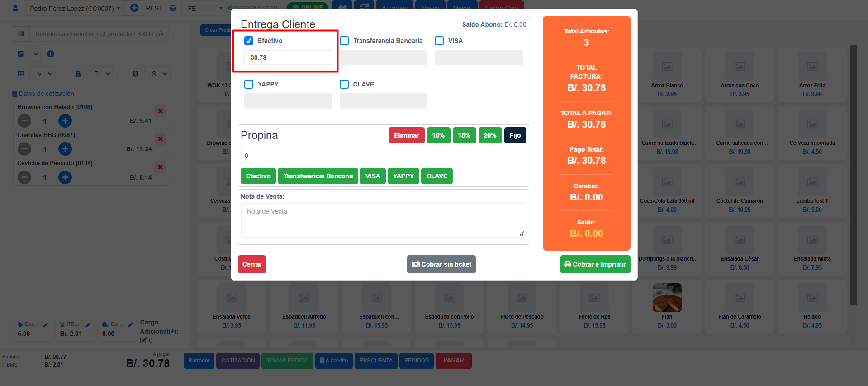The image size is (868, 386).
Task: Open the customer Pedro Pérez Lopez dropdown
Action: (74, 8)
